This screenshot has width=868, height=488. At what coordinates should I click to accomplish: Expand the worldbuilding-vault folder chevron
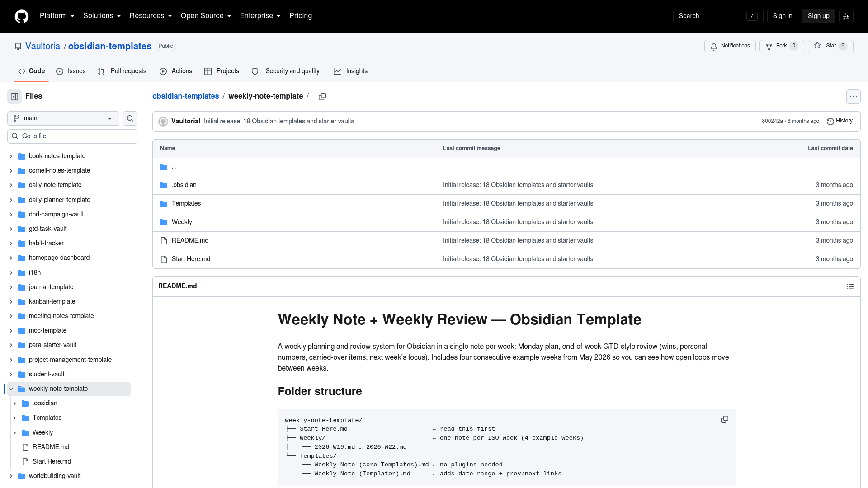coord(11,476)
